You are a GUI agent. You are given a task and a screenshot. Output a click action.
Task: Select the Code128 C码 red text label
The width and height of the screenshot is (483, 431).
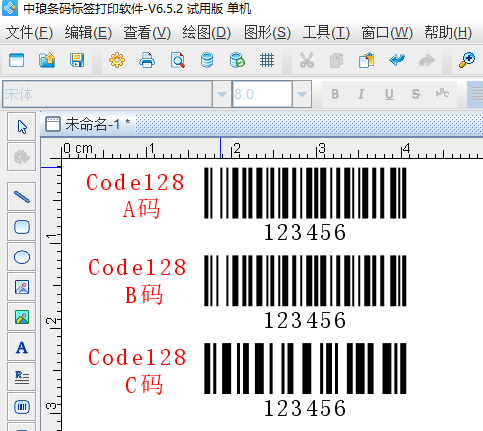(x=137, y=371)
